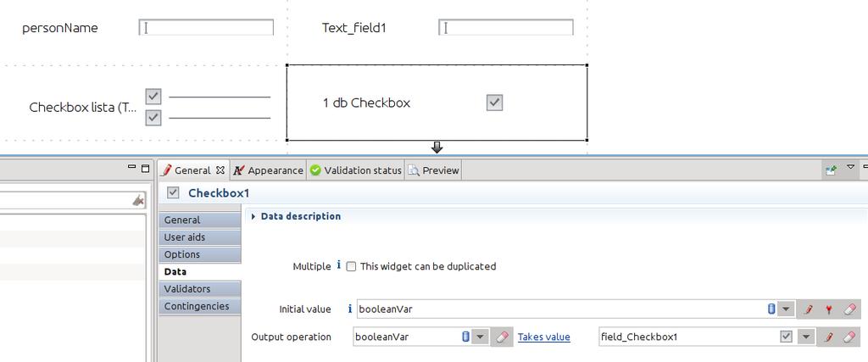Click the Checkbox1 title heading
868x362 pixels.
220,193
